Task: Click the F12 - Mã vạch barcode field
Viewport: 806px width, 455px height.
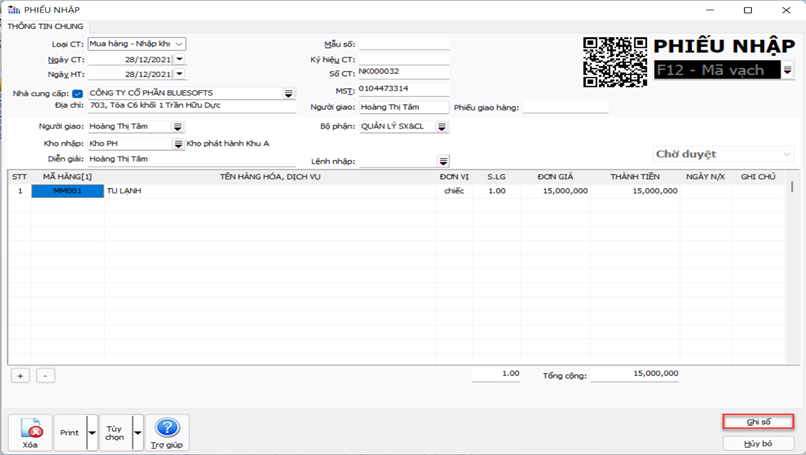Action: click(718, 70)
